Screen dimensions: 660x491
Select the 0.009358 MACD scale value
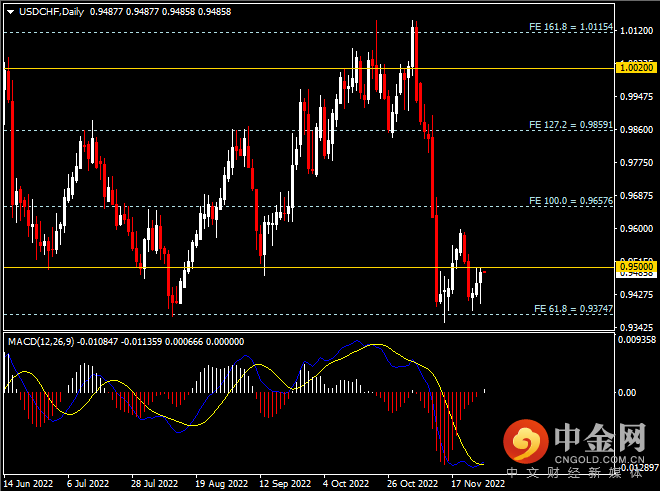(637, 340)
